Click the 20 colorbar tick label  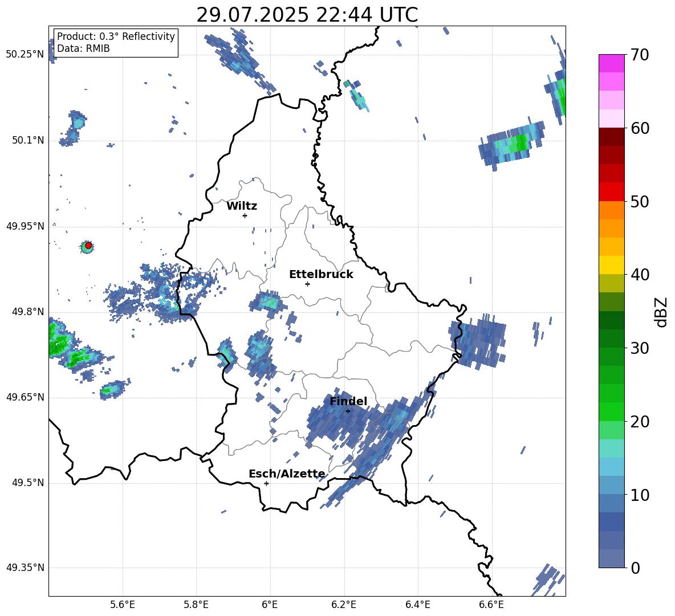[x=640, y=422]
